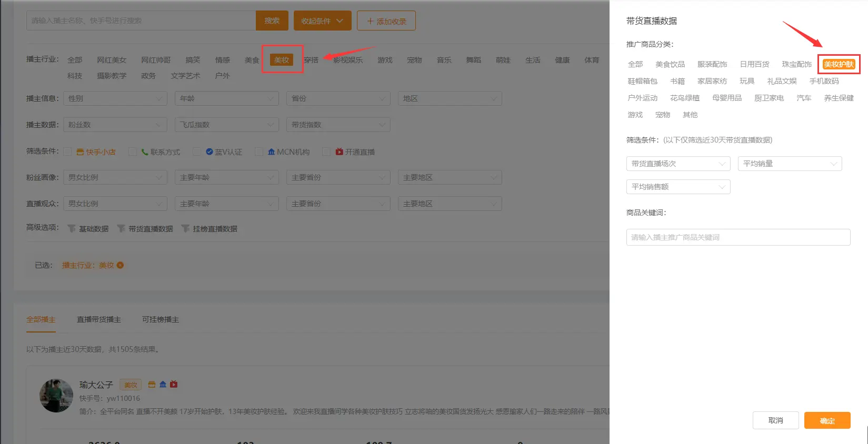Expand the 平均销量 dropdown
This screenshot has width=868, height=444.
click(790, 164)
